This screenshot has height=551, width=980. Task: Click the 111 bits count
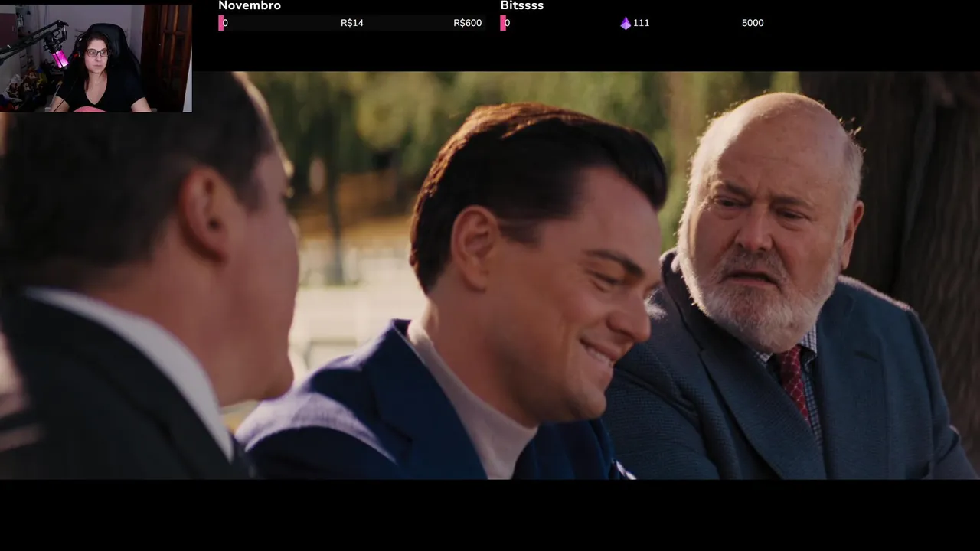click(642, 23)
